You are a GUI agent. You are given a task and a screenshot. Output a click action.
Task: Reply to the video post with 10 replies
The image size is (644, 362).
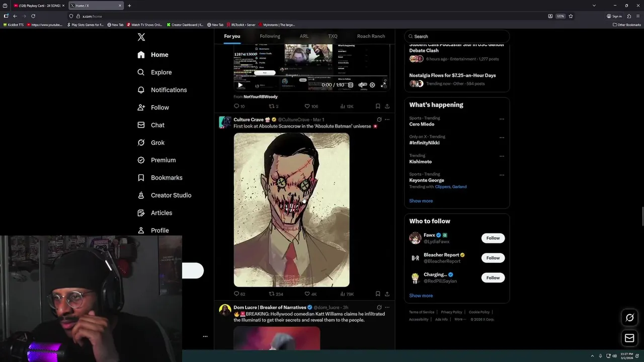239,107
